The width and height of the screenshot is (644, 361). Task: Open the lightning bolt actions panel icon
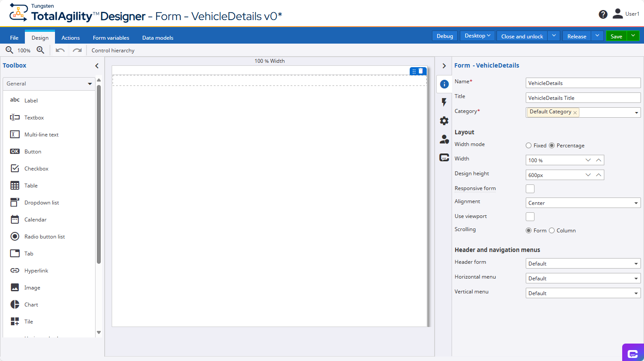click(444, 102)
